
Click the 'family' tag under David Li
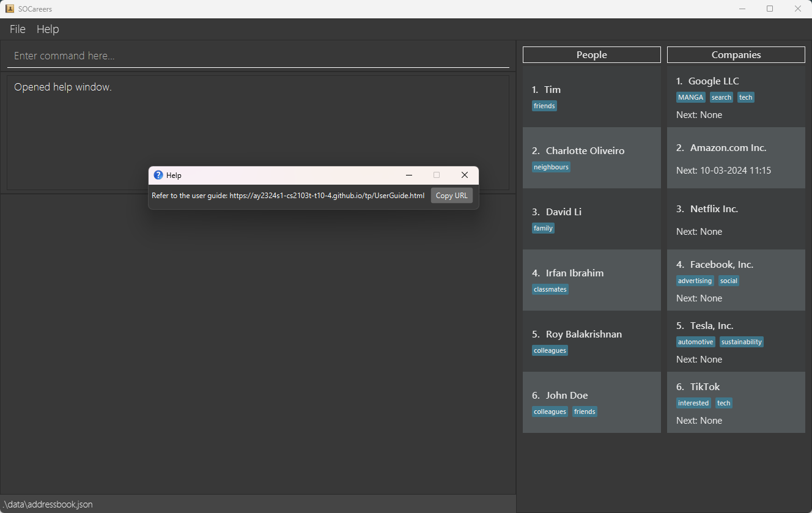point(543,227)
